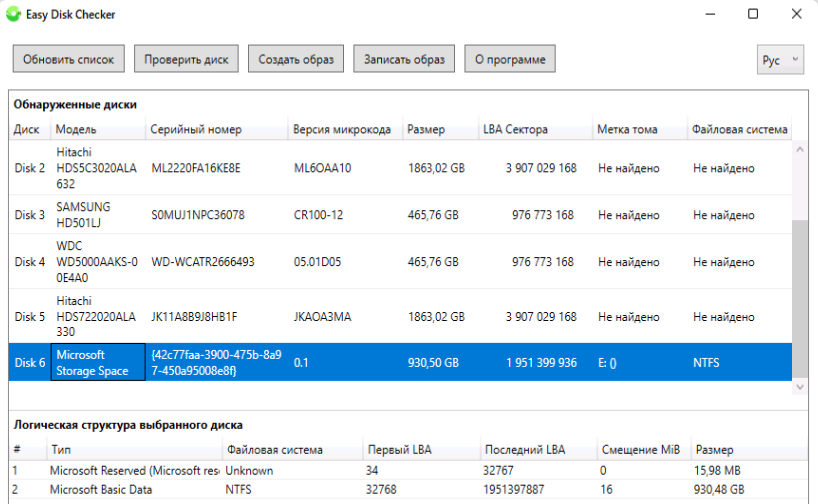Click the NTFS cell in Disk 6 row
Screen dimensions: 818x504
click(x=706, y=362)
